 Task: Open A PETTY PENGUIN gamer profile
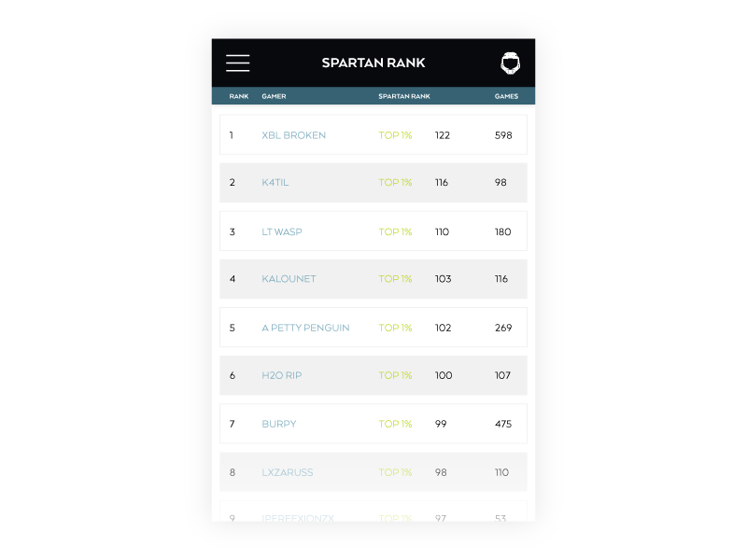(305, 328)
